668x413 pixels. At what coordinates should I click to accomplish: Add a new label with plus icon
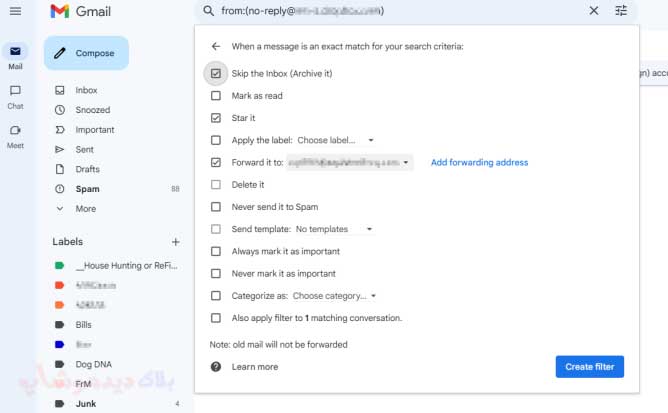pos(176,242)
